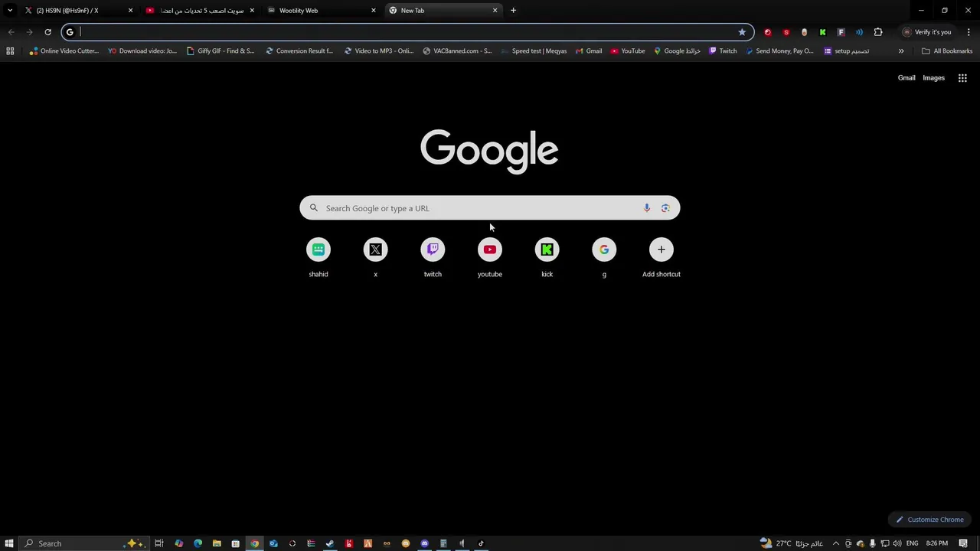
Task: Open TikTok from the taskbar
Action: click(481, 543)
